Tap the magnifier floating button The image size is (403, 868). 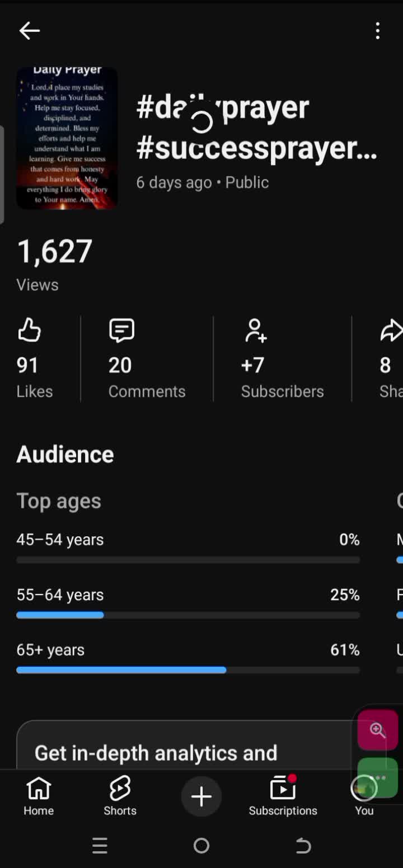point(377,729)
